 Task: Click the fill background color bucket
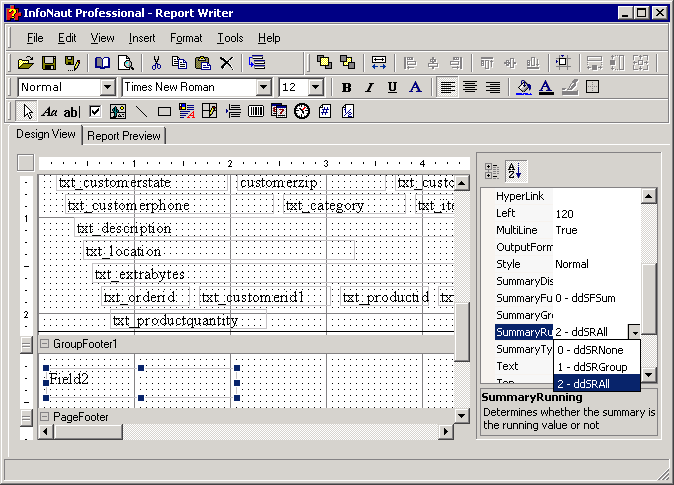coord(524,87)
